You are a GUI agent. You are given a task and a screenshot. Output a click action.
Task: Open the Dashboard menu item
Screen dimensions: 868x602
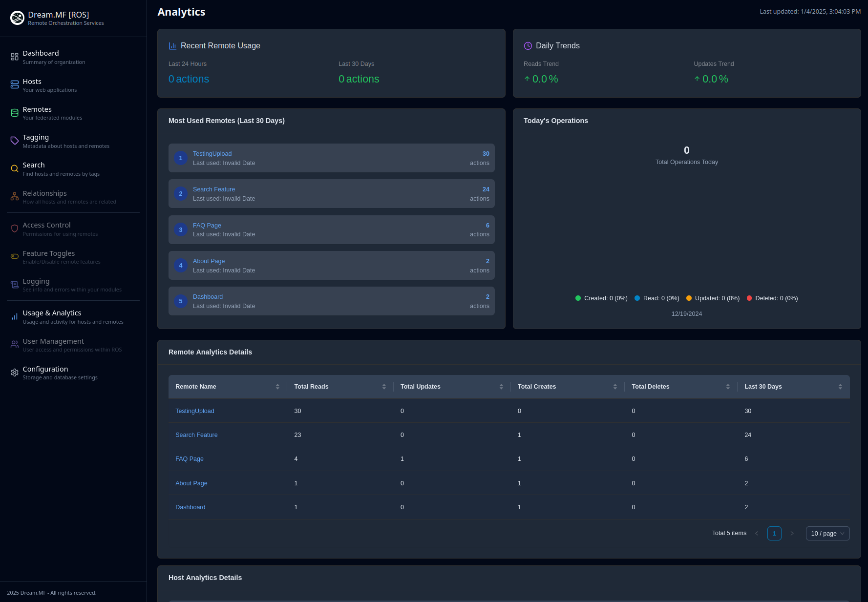click(73, 57)
